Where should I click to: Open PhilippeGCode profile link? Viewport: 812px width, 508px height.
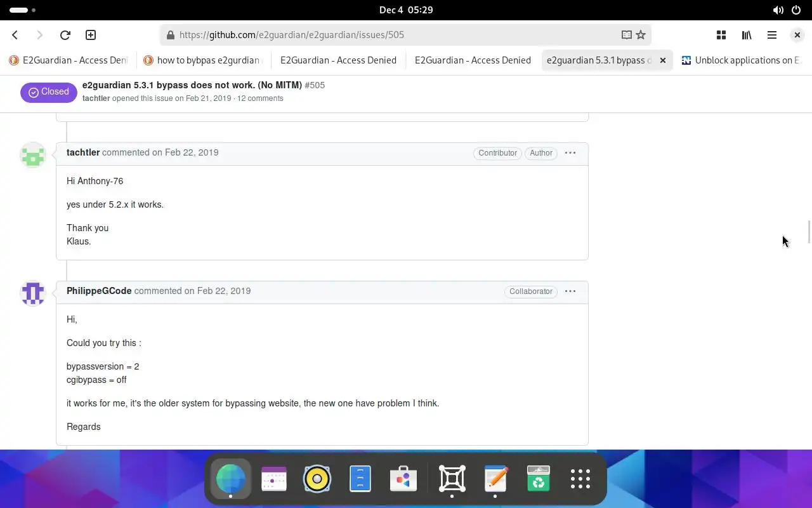(99, 291)
